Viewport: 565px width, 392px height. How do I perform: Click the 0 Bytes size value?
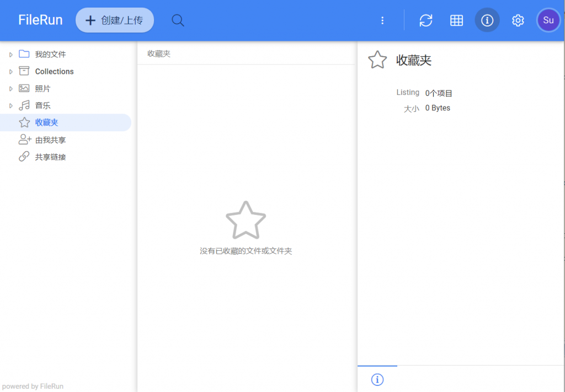tap(438, 108)
